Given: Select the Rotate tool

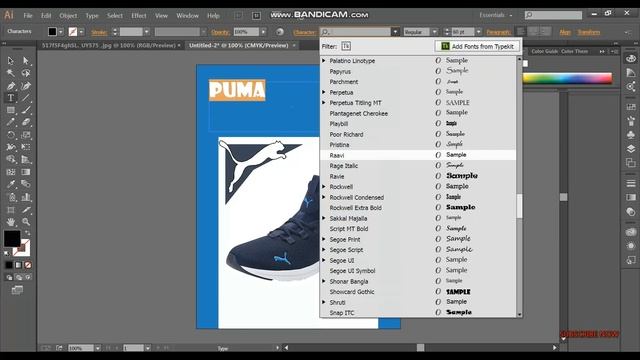Looking at the screenshot, I should [11, 135].
